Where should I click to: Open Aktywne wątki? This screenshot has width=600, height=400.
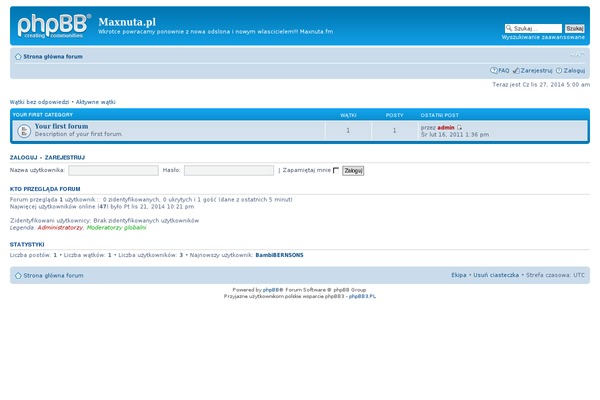tap(95, 102)
